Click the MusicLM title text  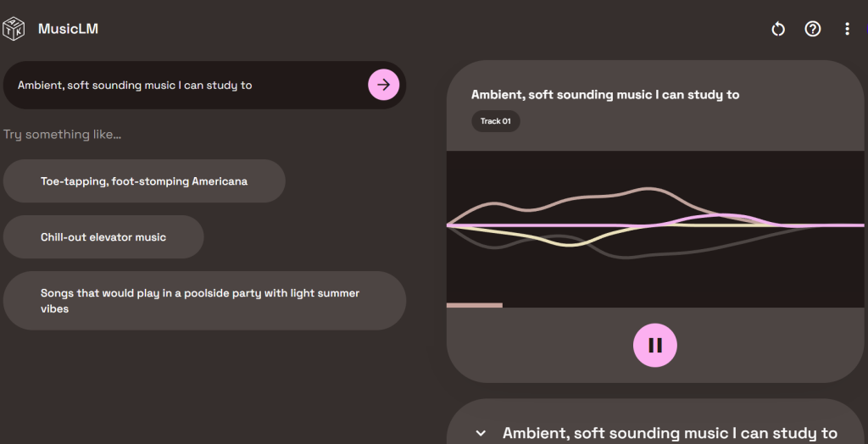(68, 29)
